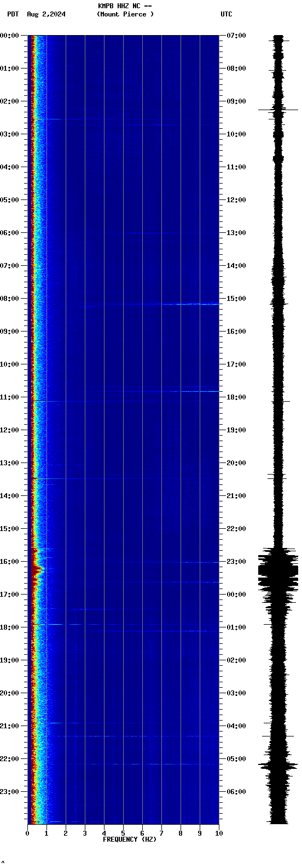Click the 15:00 UTC time label
This screenshot has height=868, width=302.
coord(236,299)
